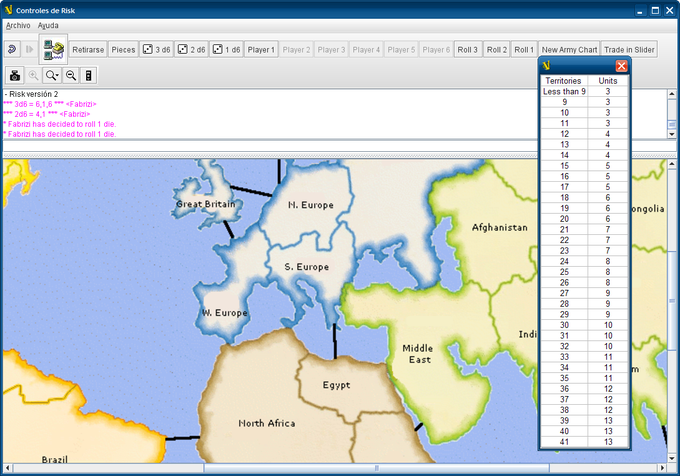Select the Player 6 button

[x=436, y=49]
